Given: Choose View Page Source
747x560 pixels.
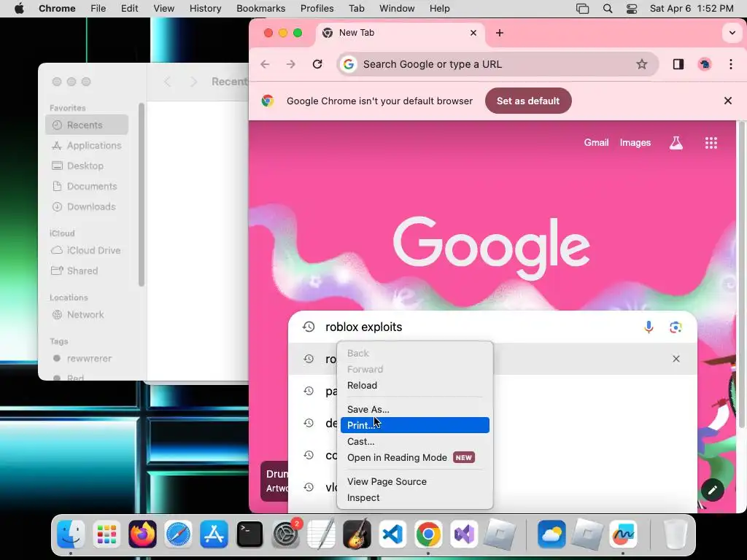Looking at the screenshot, I should tap(414, 481).
